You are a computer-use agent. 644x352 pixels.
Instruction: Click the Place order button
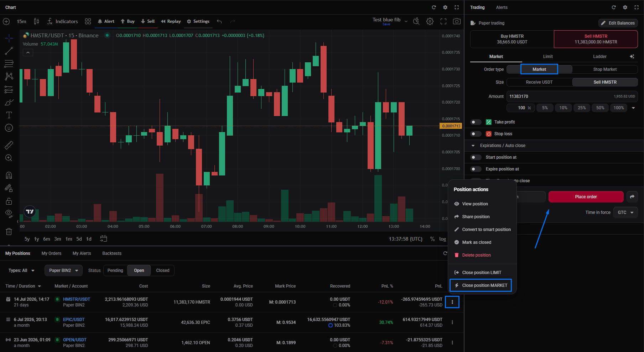coord(586,197)
